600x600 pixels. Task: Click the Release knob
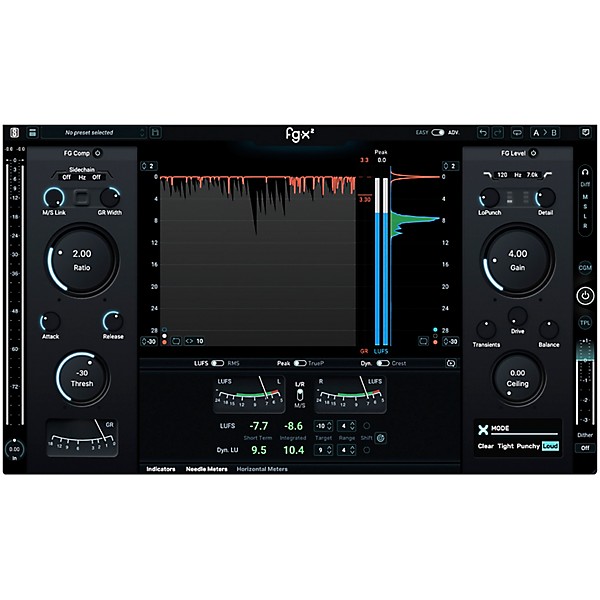[x=113, y=322]
